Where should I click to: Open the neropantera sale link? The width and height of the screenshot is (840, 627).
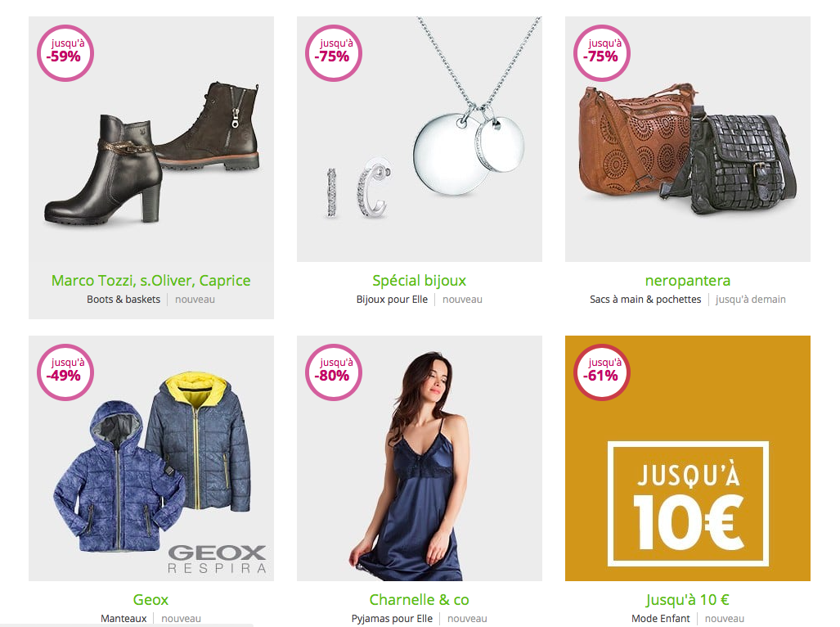(x=688, y=280)
